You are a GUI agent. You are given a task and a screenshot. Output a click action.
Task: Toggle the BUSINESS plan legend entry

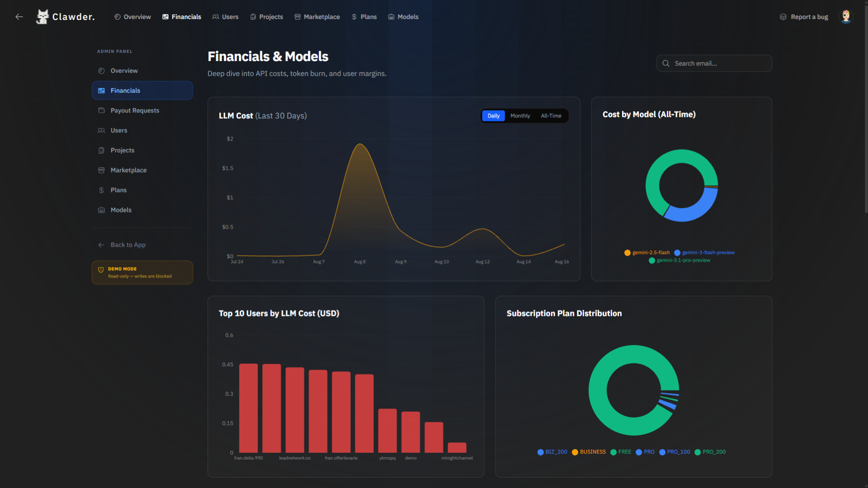589,452
